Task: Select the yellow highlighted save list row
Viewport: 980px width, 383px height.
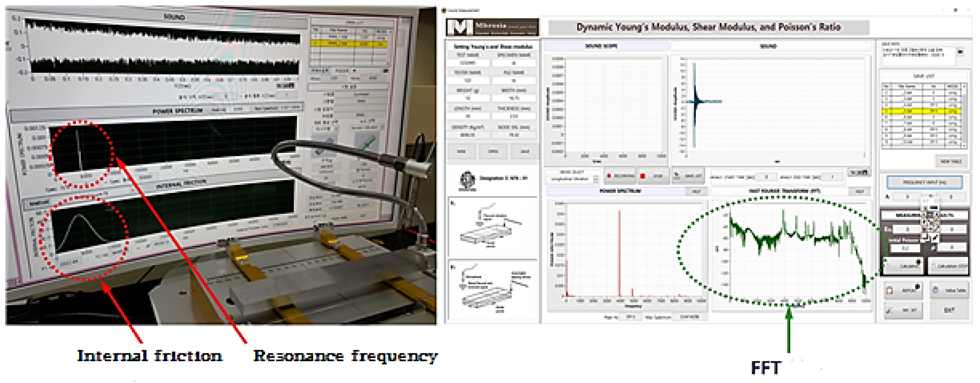Action: point(921,111)
